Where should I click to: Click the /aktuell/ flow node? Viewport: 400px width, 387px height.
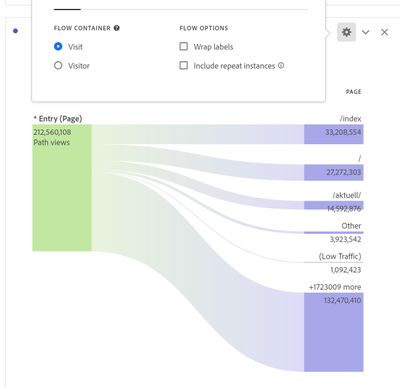coord(334,205)
